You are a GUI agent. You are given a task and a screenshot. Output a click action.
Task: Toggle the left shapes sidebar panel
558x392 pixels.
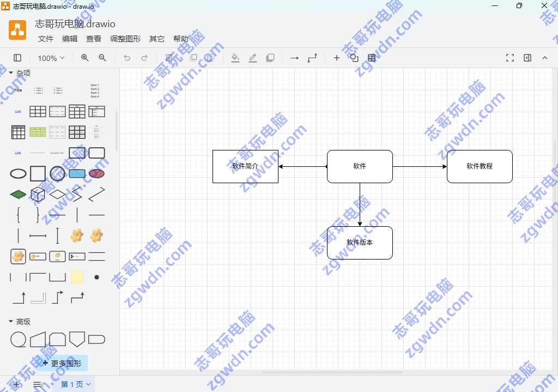(17, 58)
